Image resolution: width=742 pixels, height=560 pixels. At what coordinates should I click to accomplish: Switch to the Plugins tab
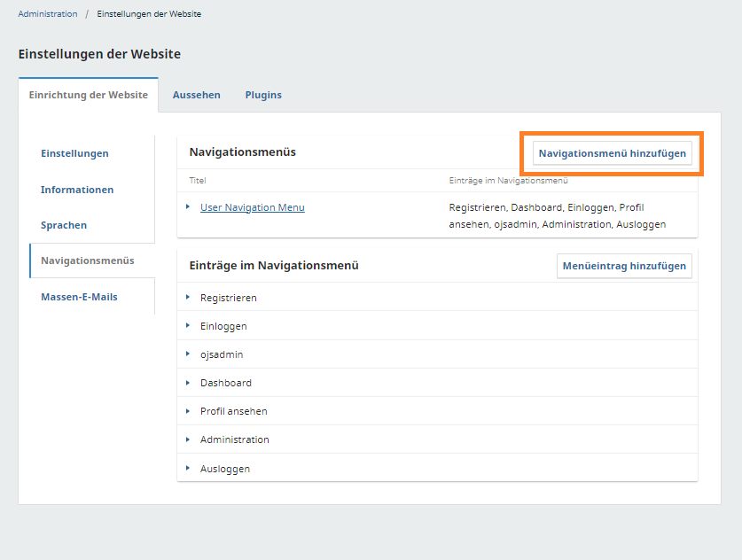[263, 95]
